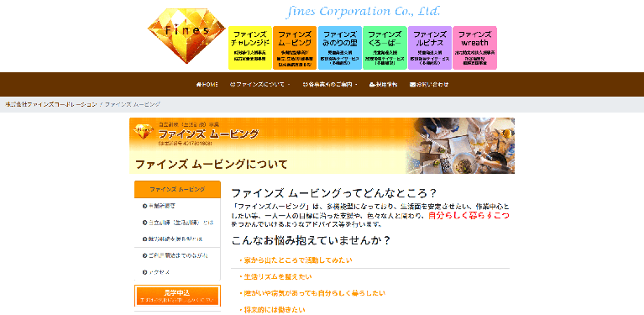Open 採用情報 in the navigation bar
Screen dimensions: 644x315
pos(383,85)
